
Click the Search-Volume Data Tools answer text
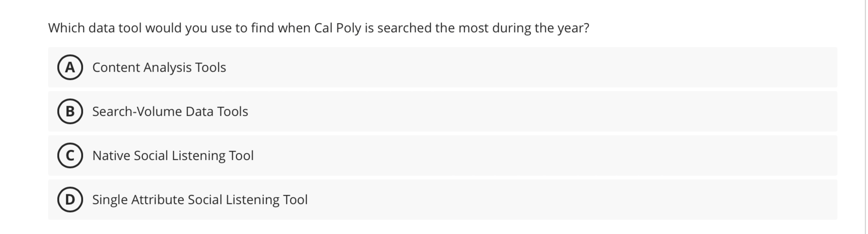click(x=170, y=111)
